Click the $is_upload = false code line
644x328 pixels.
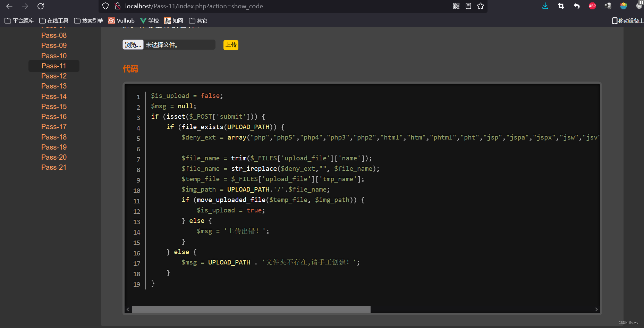[x=187, y=96]
